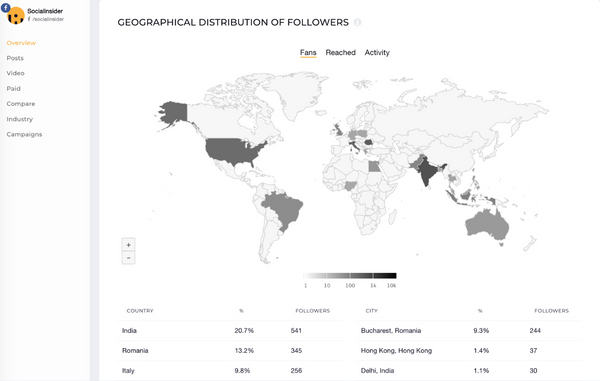Open the Paid section in the sidebar

(13, 88)
